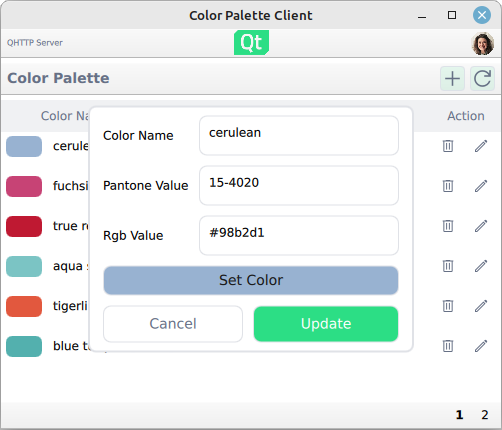Click the Pantone Value text field
The height and width of the screenshot is (430, 502).
point(299,186)
